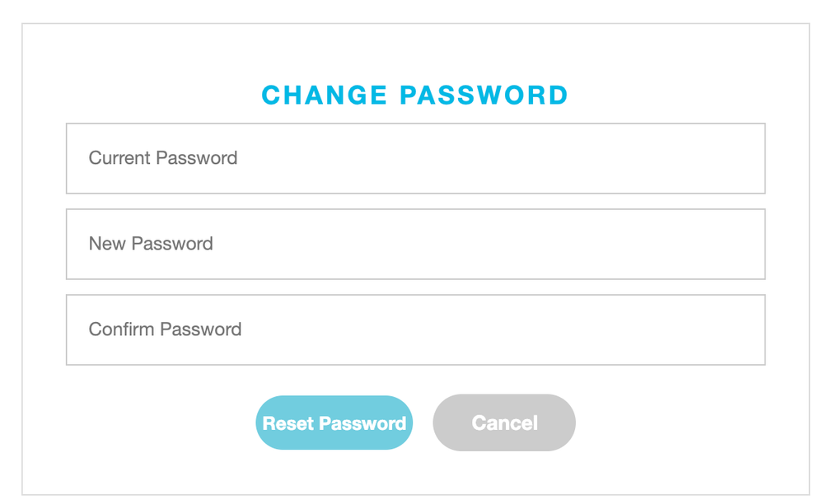Select the first password field
This screenshot has height=504, width=823.
415,158
